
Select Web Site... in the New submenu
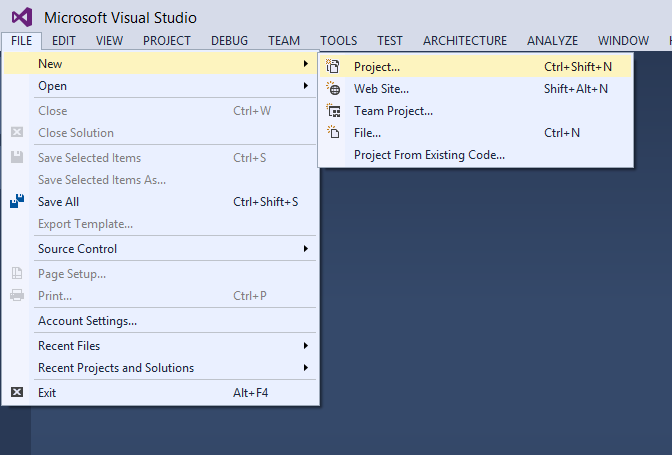tap(476, 89)
